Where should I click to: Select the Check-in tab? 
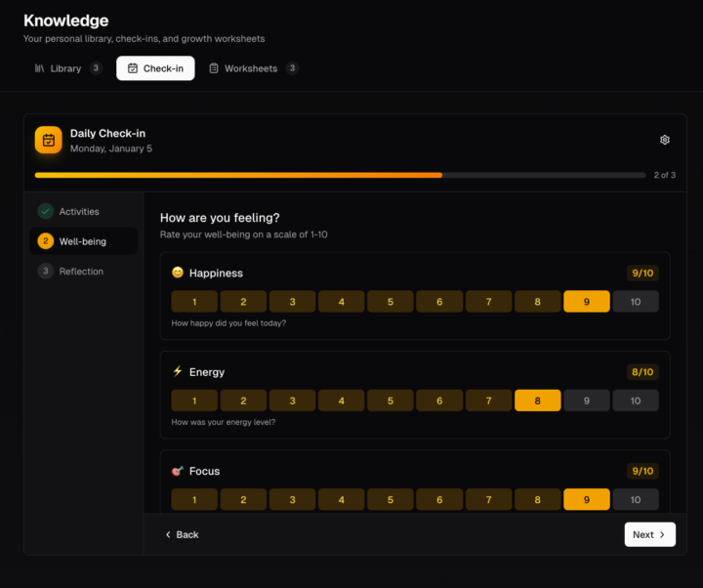tap(155, 68)
